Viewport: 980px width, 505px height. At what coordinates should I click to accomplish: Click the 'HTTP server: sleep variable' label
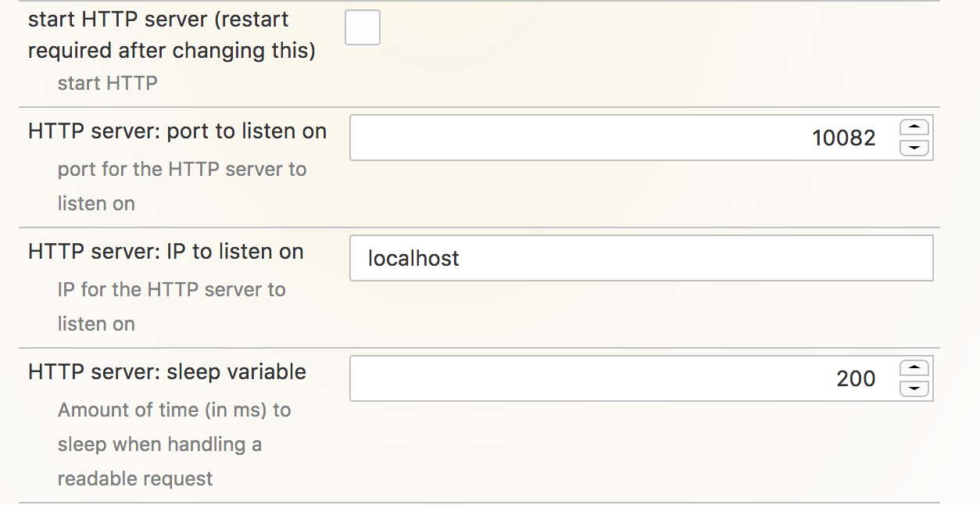(x=167, y=372)
